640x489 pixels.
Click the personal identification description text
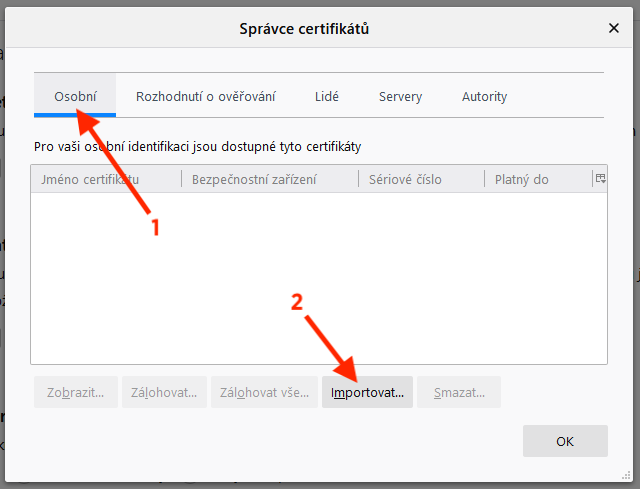pos(197,146)
